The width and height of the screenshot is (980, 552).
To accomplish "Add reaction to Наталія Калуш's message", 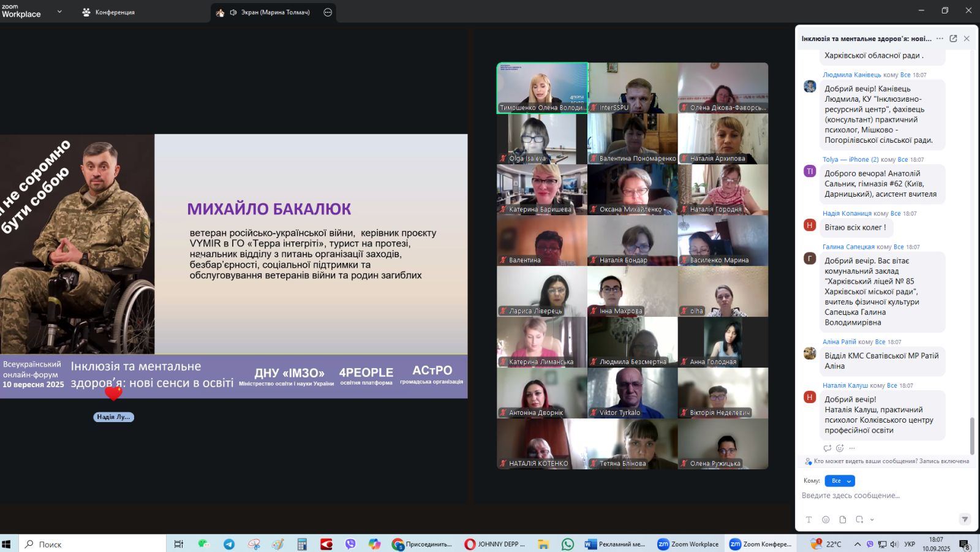I will tap(840, 448).
